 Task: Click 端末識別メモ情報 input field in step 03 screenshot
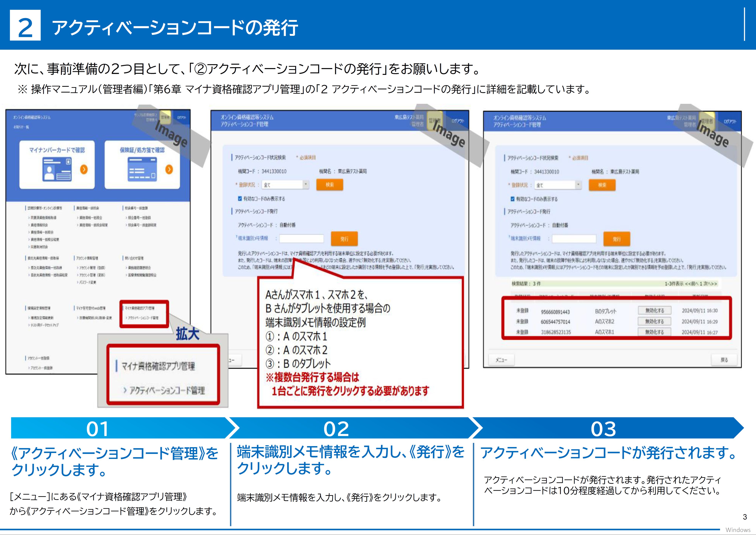(x=574, y=239)
